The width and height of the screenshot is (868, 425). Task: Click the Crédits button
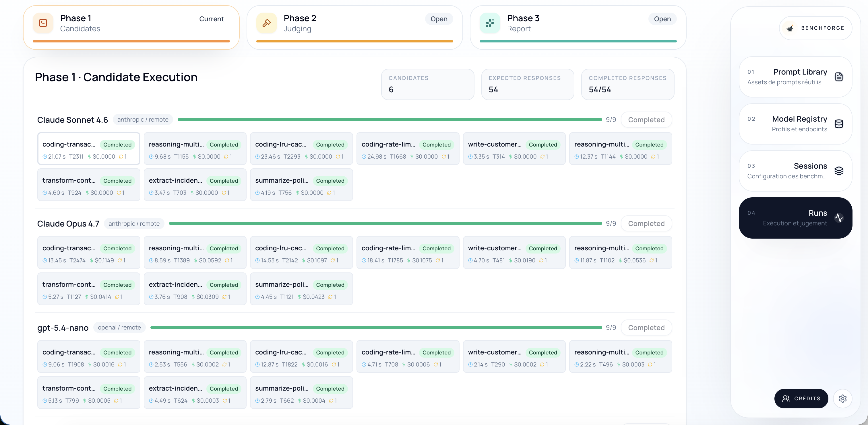(801, 398)
